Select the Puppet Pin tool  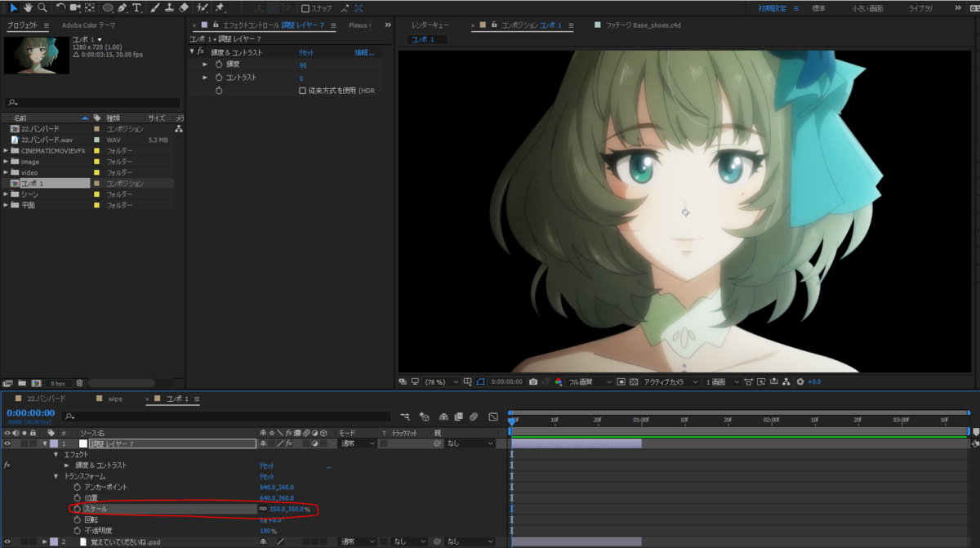(220, 8)
